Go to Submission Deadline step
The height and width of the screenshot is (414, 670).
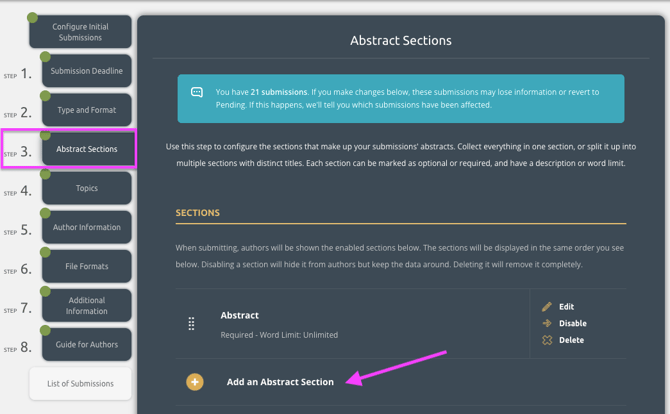tap(87, 71)
